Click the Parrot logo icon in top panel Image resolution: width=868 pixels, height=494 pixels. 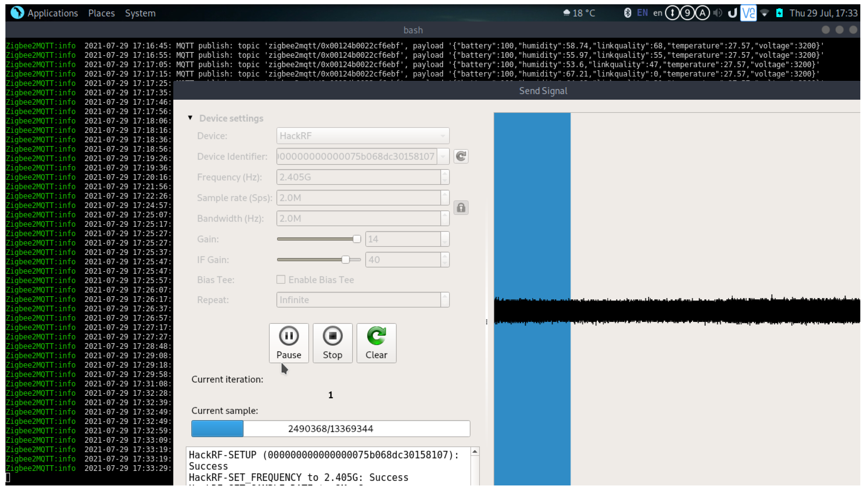tap(17, 13)
